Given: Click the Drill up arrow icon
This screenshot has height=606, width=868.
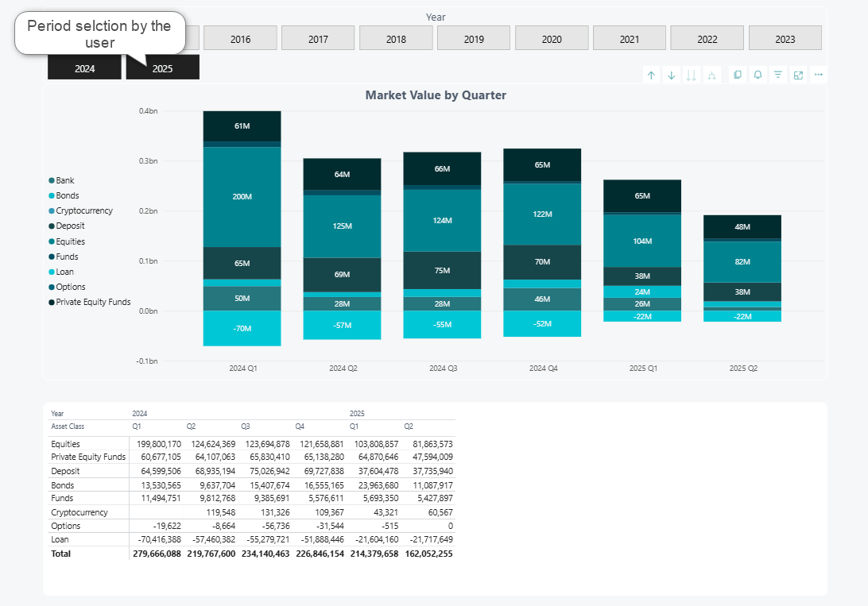Looking at the screenshot, I should [x=651, y=75].
